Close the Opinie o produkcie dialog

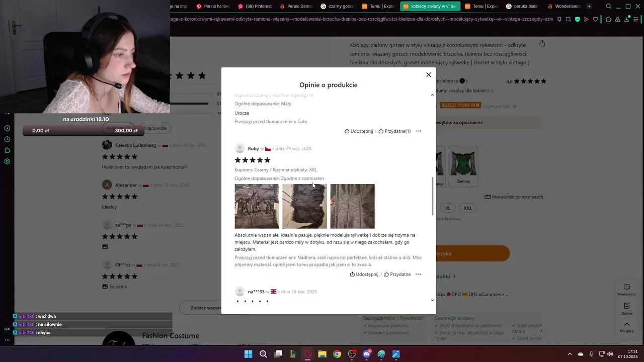coord(429,75)
